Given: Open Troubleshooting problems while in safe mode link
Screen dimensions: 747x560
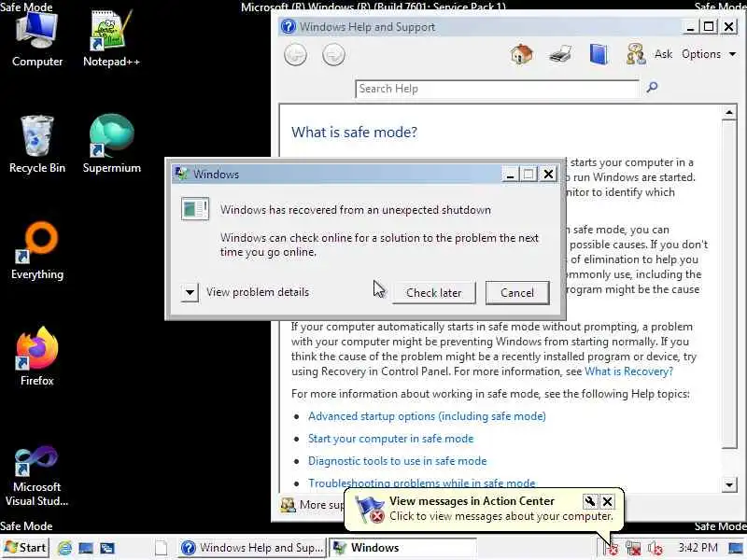Looking at the screenshot, I should [422, 483].
